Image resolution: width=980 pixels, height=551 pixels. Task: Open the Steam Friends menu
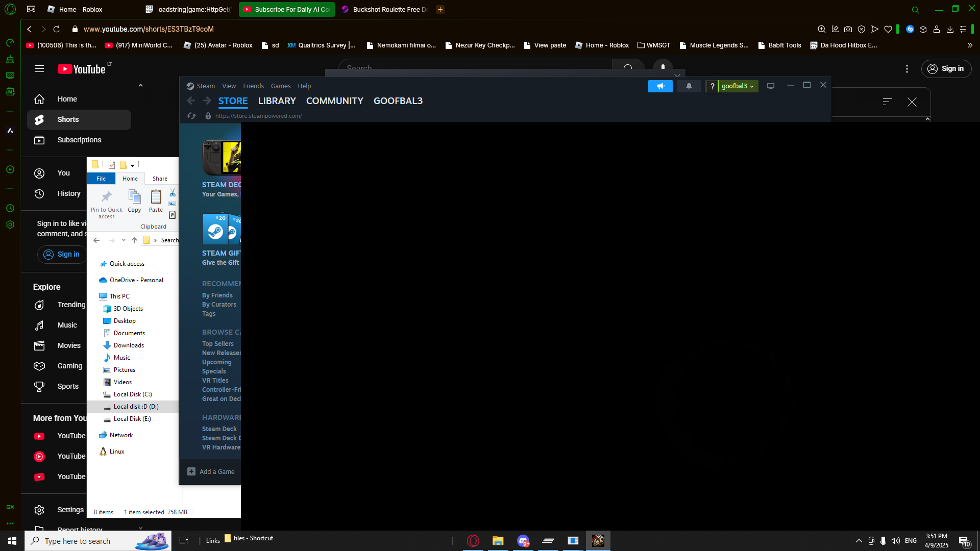tap(254, 86)
